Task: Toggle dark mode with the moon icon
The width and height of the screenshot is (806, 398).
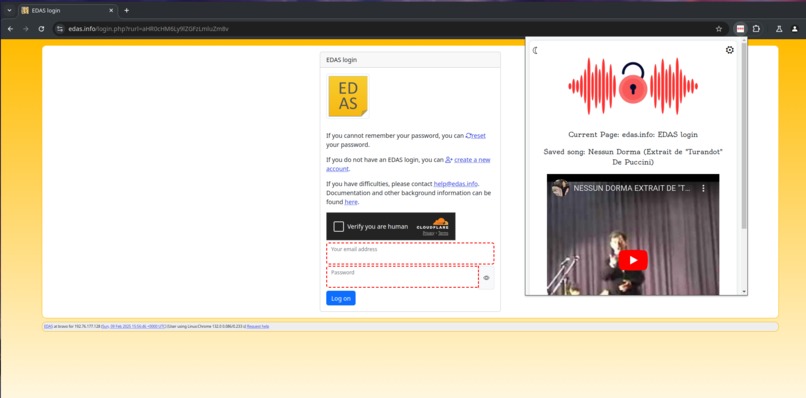Action: coord(536,50)
